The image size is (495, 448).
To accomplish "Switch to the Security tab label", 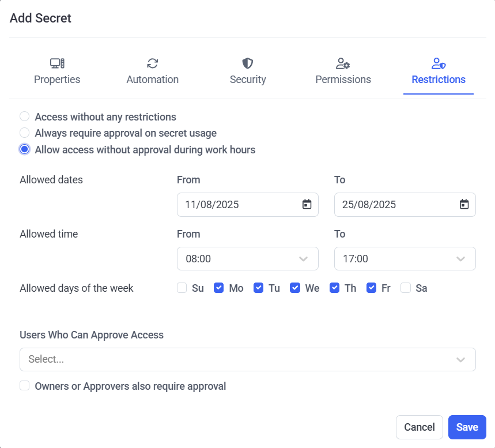I will tap(248, 80).
